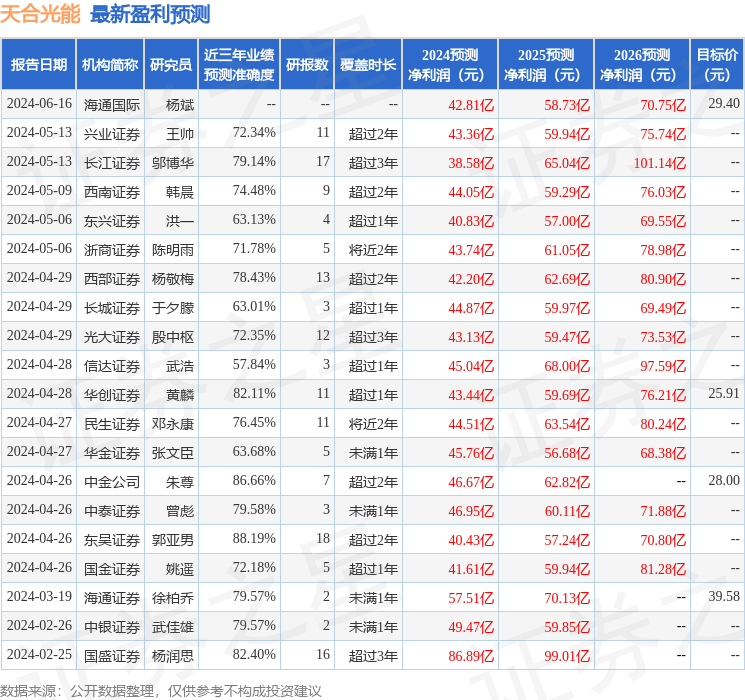Click the 华金证券 institution cell
The height and width of the screenshot is (700, 745).
pyautogui.click(x=112, y=452)
